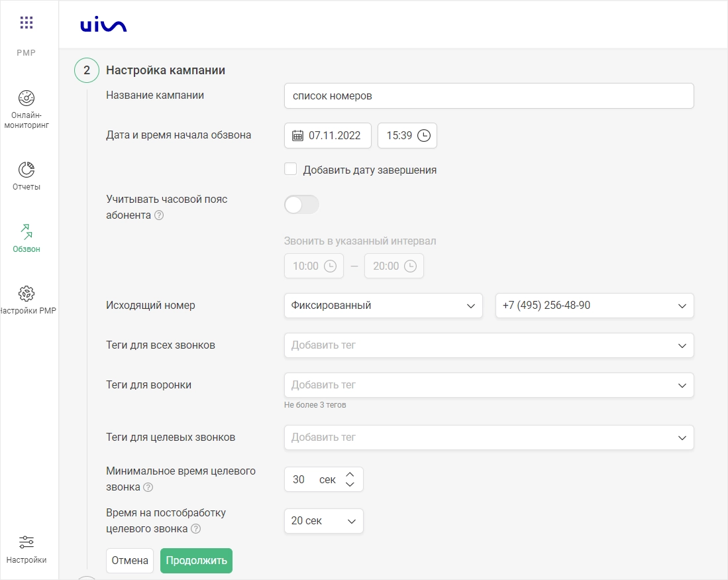Click the 07.11.2022 date value
The width and height of the screenshot is (728, 580).
pyautogui.click(x=335, y=136)
